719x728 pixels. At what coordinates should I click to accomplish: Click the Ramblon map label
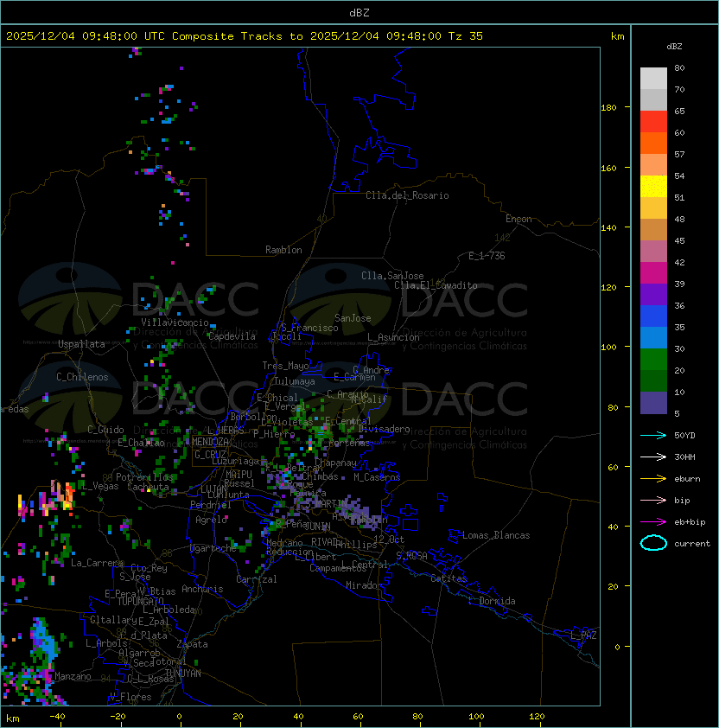coord(283,250)
